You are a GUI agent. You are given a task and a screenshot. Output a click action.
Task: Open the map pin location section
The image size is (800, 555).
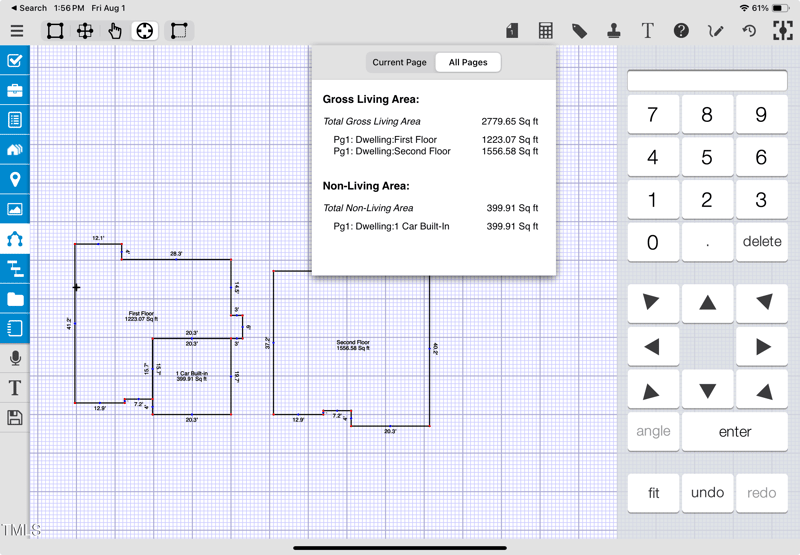(x=15, y=180)
